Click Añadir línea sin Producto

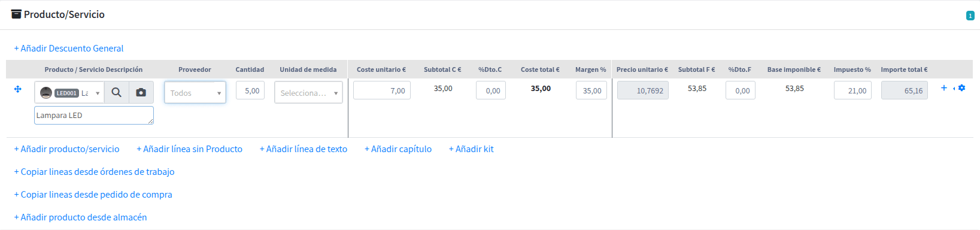[x=189, y=149]
